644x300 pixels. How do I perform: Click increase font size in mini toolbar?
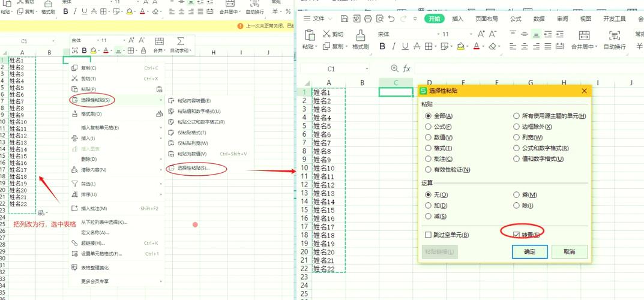[x=131, y=40]
